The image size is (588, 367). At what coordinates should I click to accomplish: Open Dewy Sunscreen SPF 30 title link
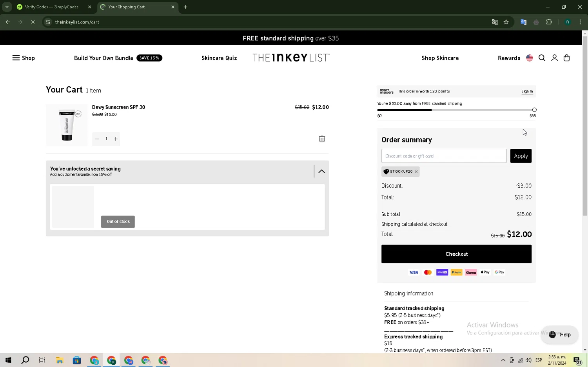click(118, 107)
